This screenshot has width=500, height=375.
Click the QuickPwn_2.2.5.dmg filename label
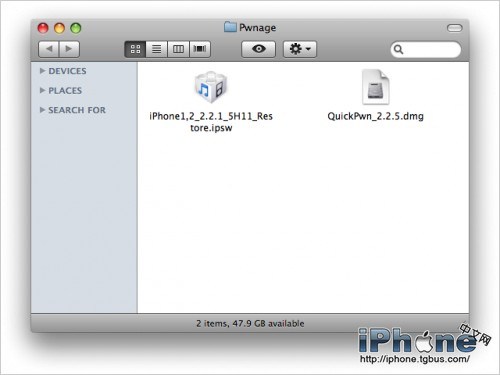[375, 116]
